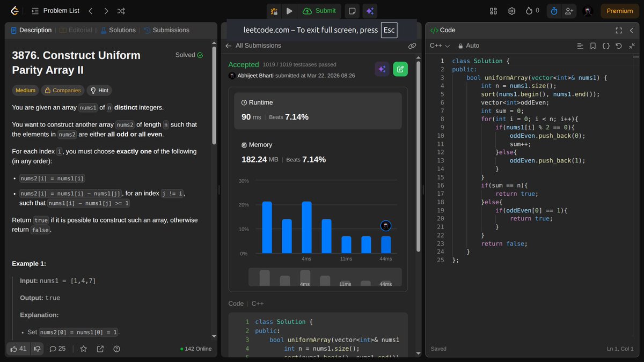Click the green Submit button
This screenshot has height=362, width=644.
(x=319, y=11)
